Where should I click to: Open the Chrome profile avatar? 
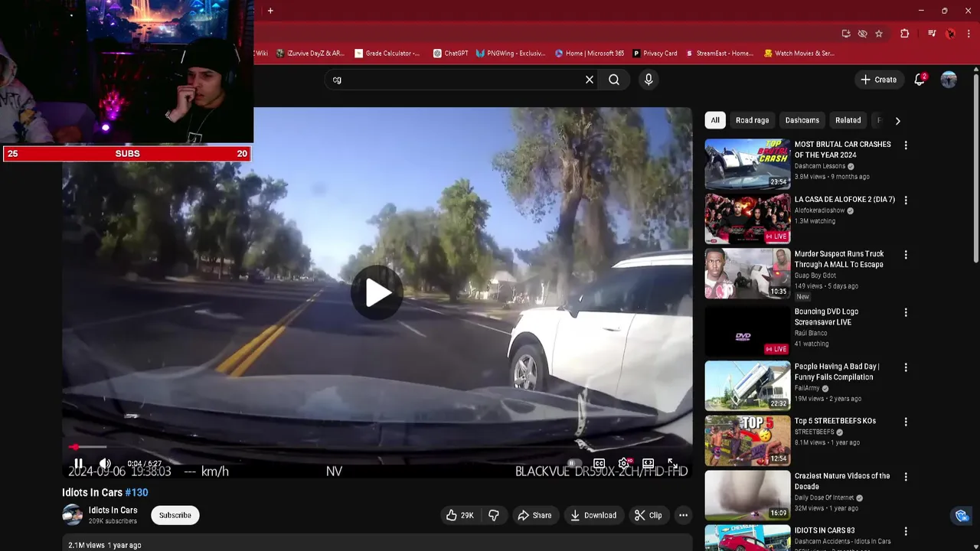click(951, 34)
